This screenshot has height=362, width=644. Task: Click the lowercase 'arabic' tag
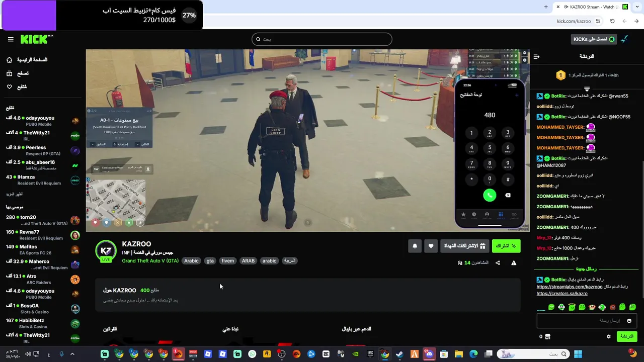click(x=269, y=261)
